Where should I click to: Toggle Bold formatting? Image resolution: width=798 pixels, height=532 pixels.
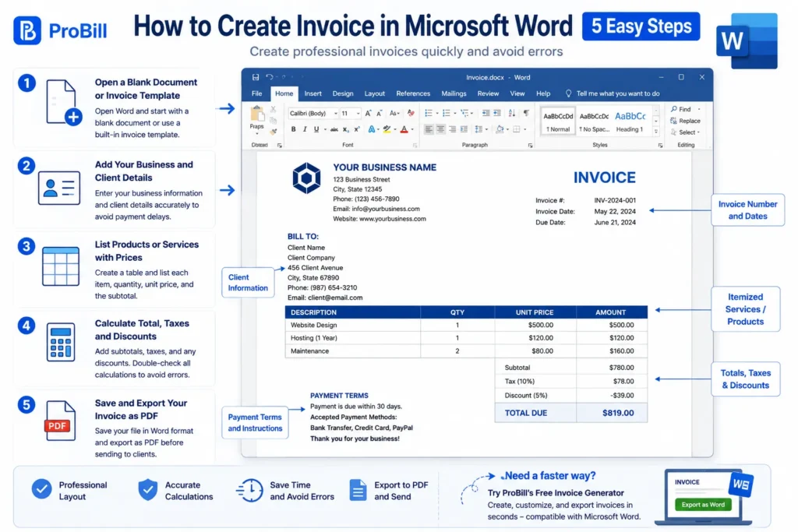(293, 129)
